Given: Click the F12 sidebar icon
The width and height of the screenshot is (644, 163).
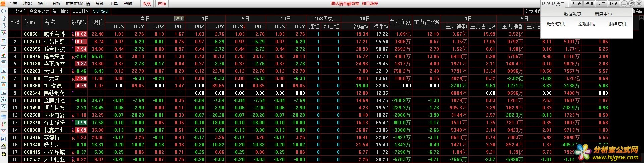Looking at the screenshot, I should (4, 92).
